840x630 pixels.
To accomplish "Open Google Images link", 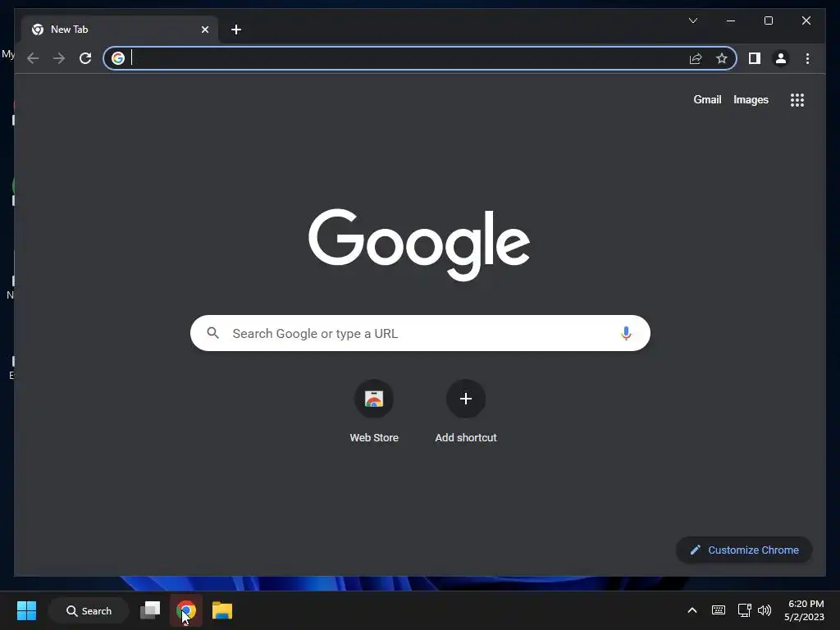I will coord(751,99).
